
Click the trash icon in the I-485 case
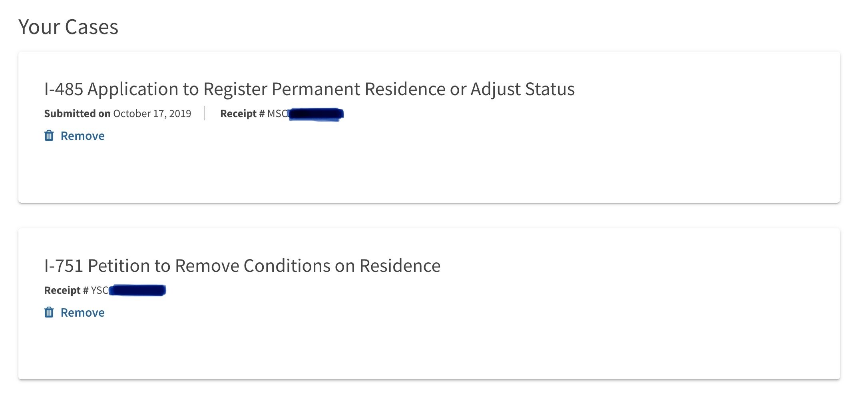(49, 136)
